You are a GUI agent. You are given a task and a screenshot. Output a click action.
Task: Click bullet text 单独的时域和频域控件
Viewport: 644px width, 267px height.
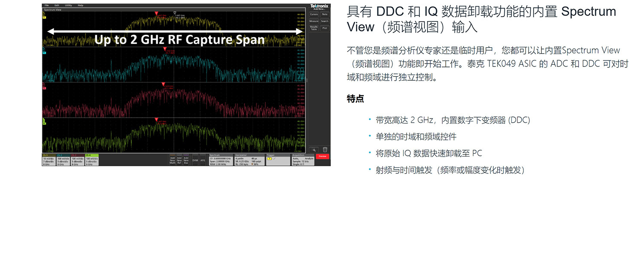(x=416, y=137)
